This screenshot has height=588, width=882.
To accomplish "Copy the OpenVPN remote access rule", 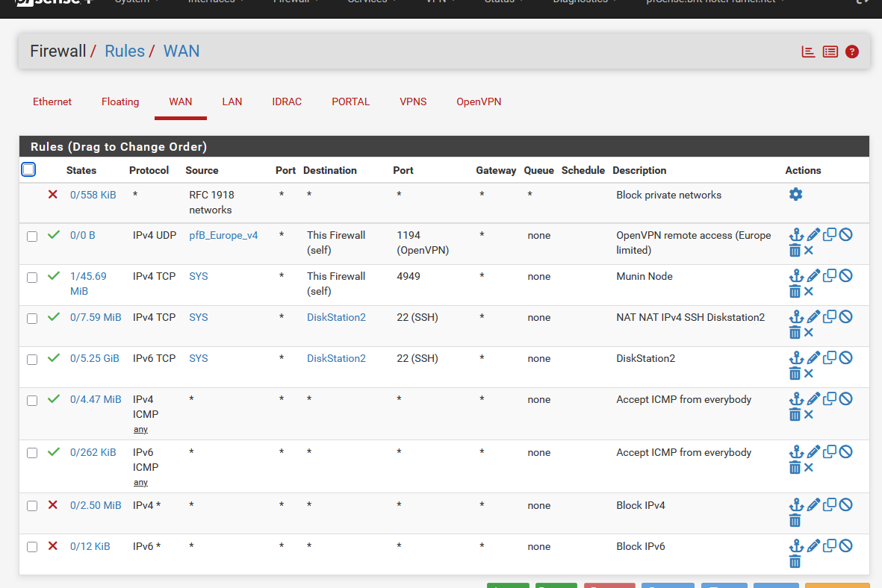I will coord(830,235).
